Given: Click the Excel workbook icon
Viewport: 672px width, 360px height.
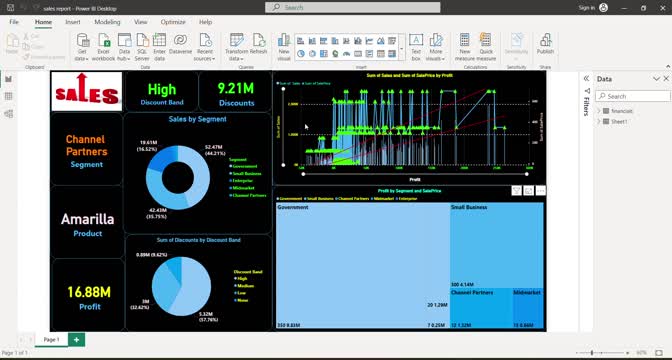Looking at the screenshot, I should [103, 47].
